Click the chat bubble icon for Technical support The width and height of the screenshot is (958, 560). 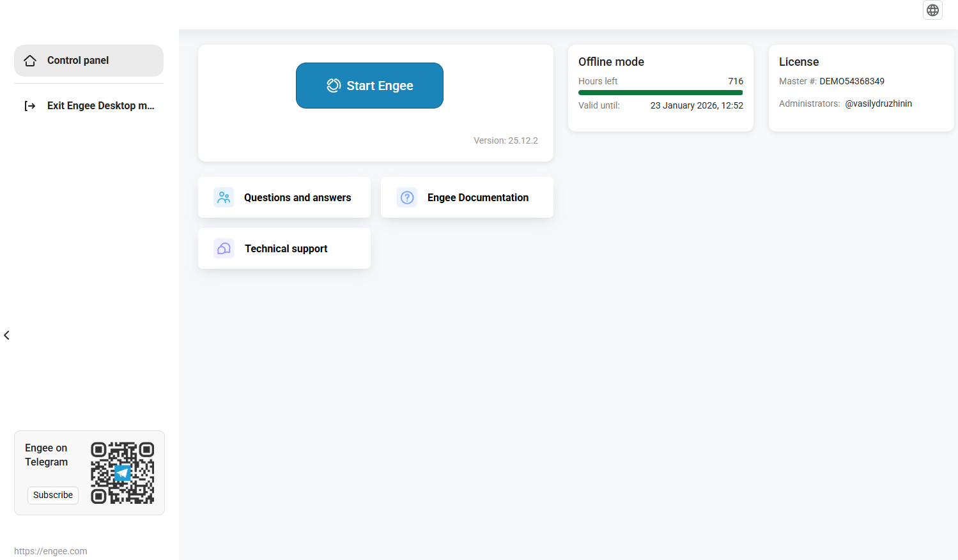224,248
